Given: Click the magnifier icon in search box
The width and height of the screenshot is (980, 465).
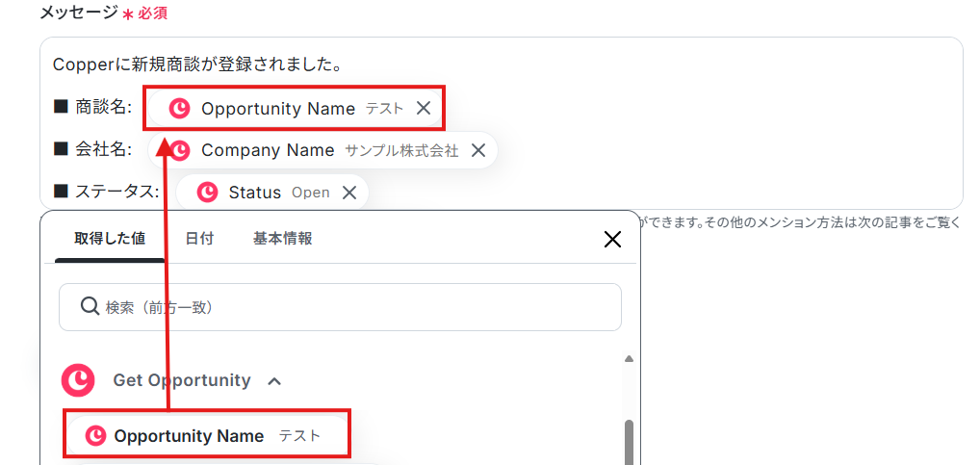Looking at the screenshot, I should [x=90, y=306].
